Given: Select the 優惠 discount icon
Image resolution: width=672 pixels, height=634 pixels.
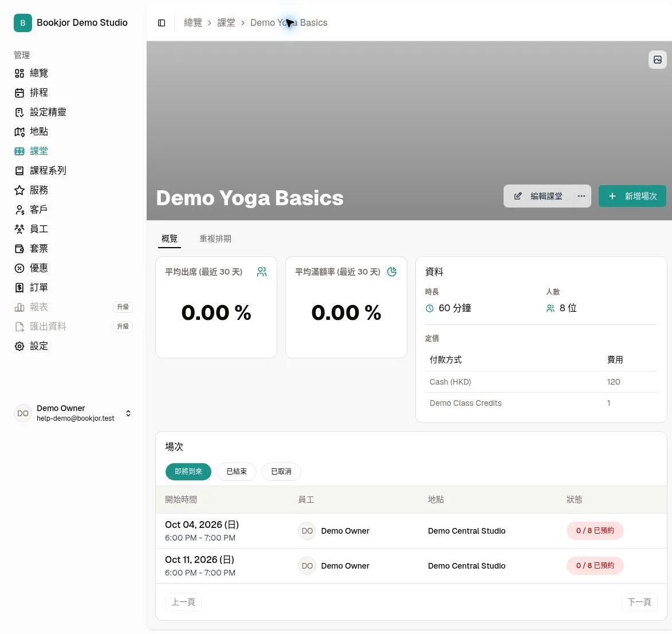Looking at the screenshot, I should (x=19, y=268).
